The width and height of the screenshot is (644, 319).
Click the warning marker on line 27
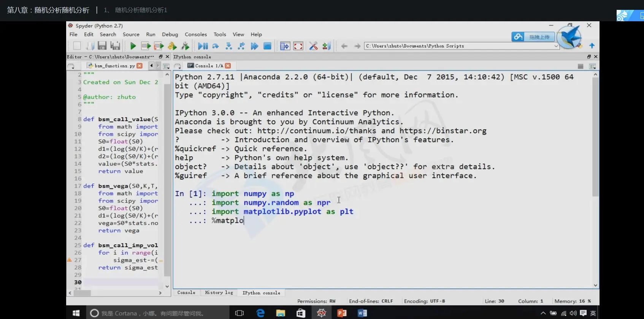point(69,260)
